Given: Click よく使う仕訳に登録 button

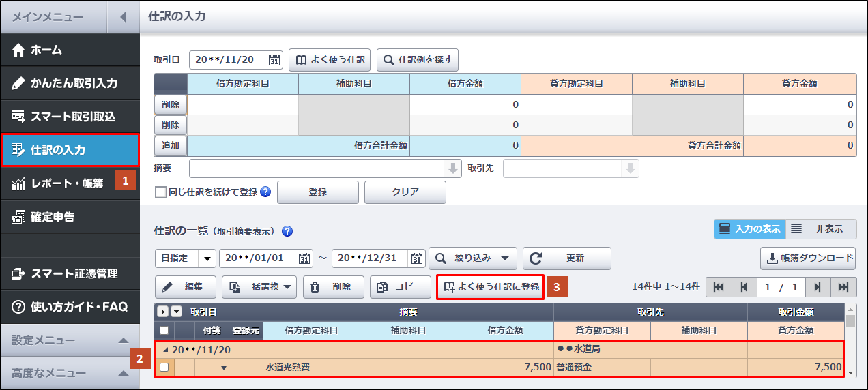Looking at the screenshot, I should click(x=491, y=287).
